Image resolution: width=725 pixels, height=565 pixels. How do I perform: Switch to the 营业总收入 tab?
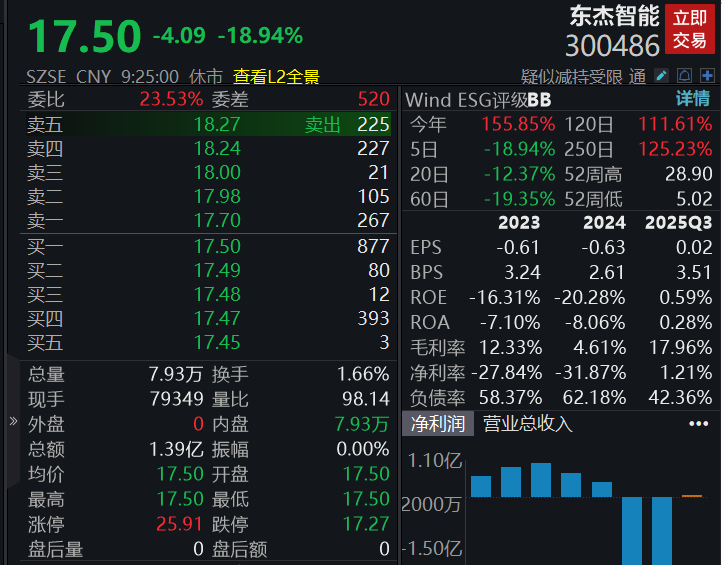pos(528,423)
